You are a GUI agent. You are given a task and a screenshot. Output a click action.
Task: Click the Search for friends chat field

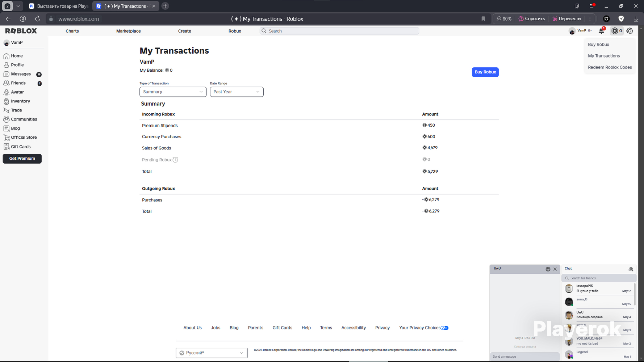pos(599,278)
